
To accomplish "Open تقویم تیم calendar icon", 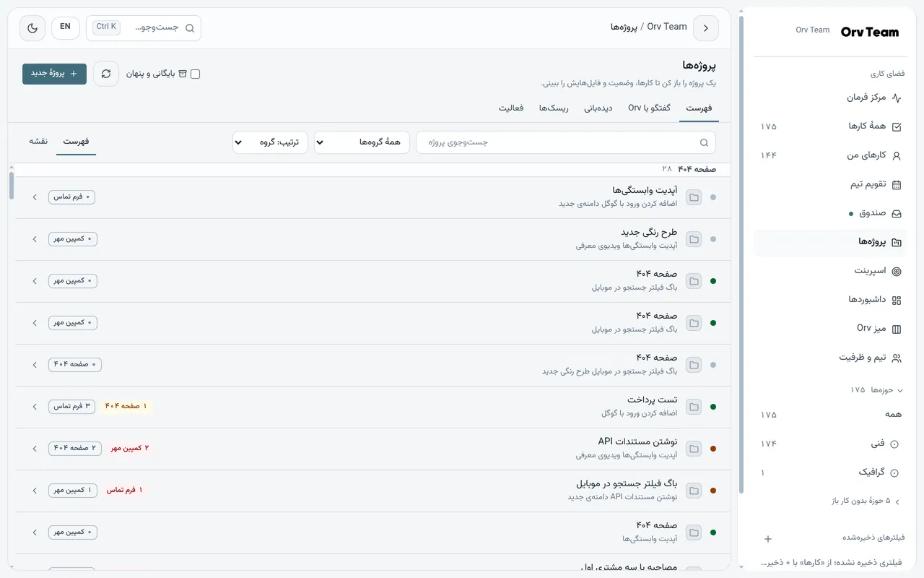I will [x=897, y=184].
